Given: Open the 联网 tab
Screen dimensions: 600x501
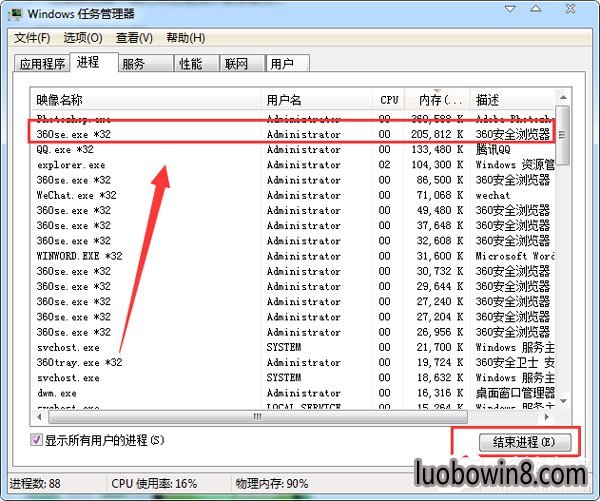Looking at the screenshot, I should tap(236, 64).
